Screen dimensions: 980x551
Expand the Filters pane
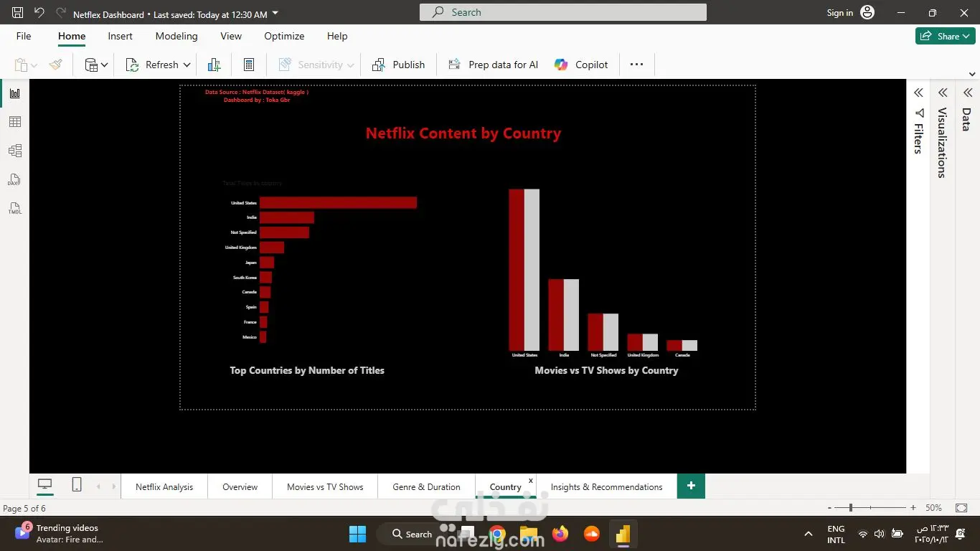click(918, 93)
